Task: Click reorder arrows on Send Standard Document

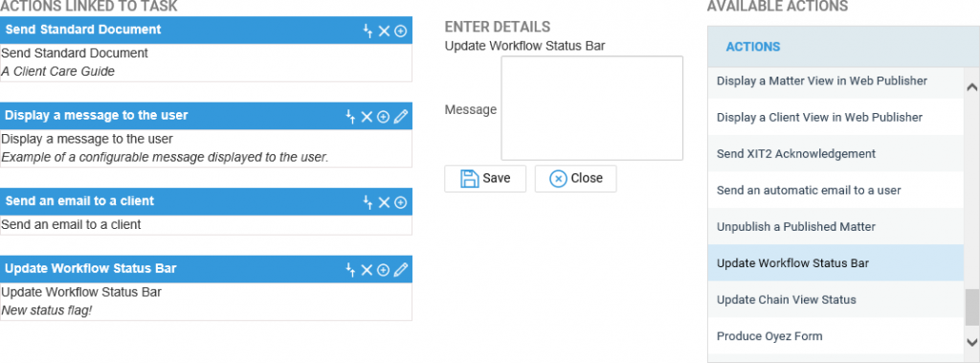Action: coord(368,31)
